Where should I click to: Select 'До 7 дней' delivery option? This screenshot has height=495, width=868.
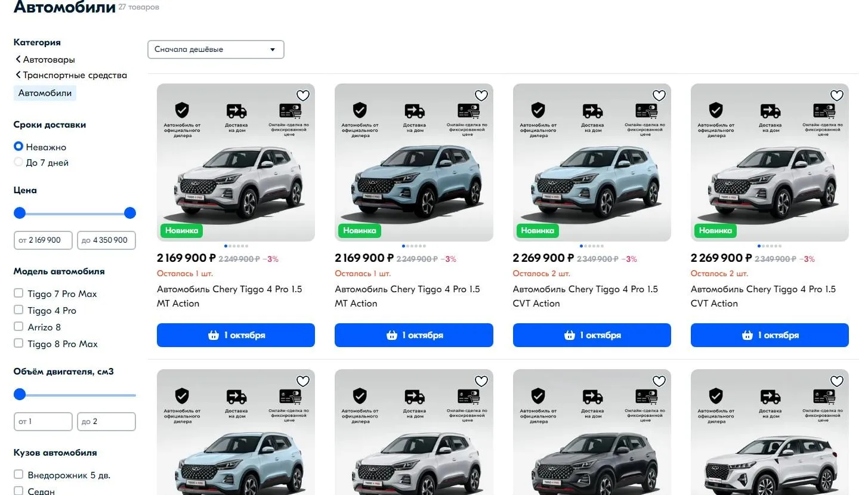[18, 162]
